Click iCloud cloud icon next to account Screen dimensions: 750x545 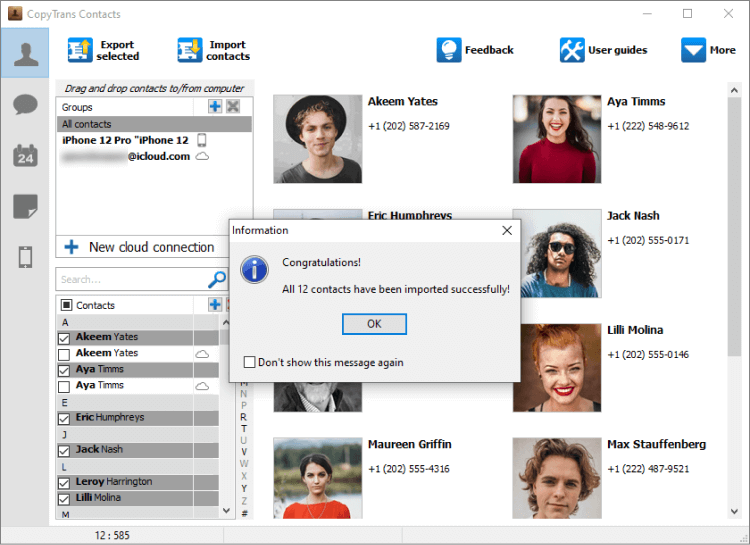pyautogui.click(x=202, y=156)
